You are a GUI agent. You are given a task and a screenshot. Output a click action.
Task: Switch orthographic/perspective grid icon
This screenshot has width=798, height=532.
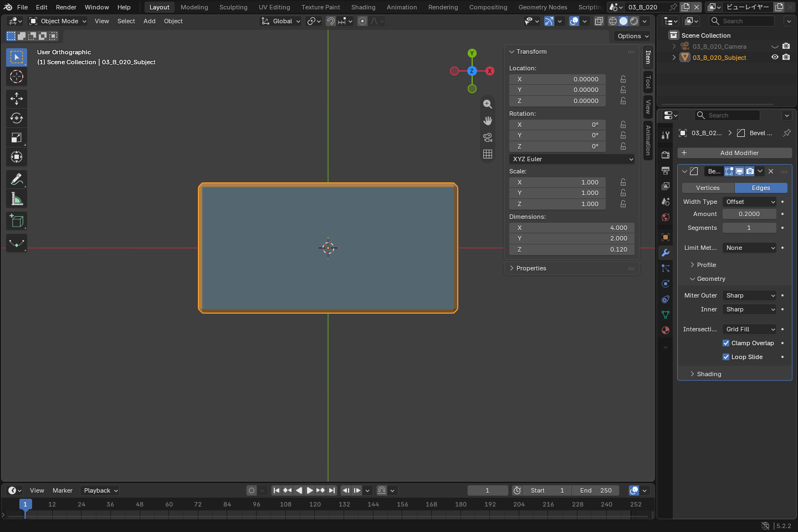(x=488, y=154)
